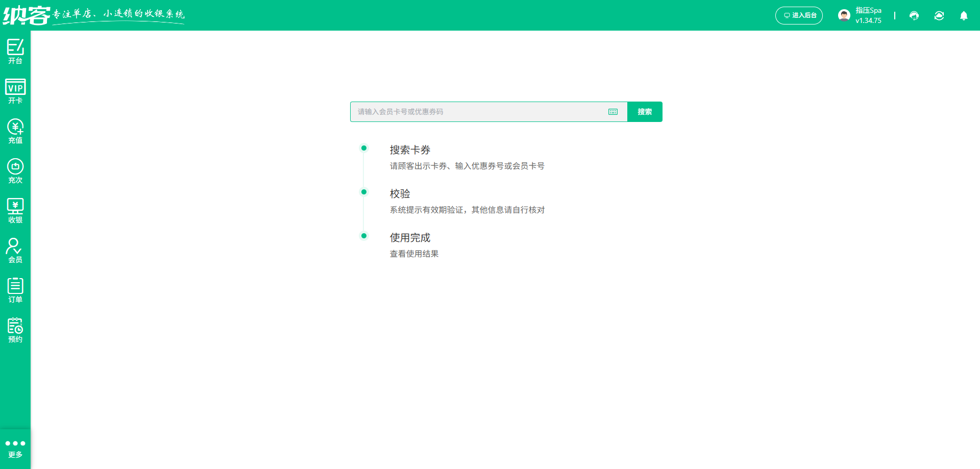Open the 预约 reservation sidebar icon
Image resolution: width=980 pixels, height=469 pixels.
(x=15, y=330)
